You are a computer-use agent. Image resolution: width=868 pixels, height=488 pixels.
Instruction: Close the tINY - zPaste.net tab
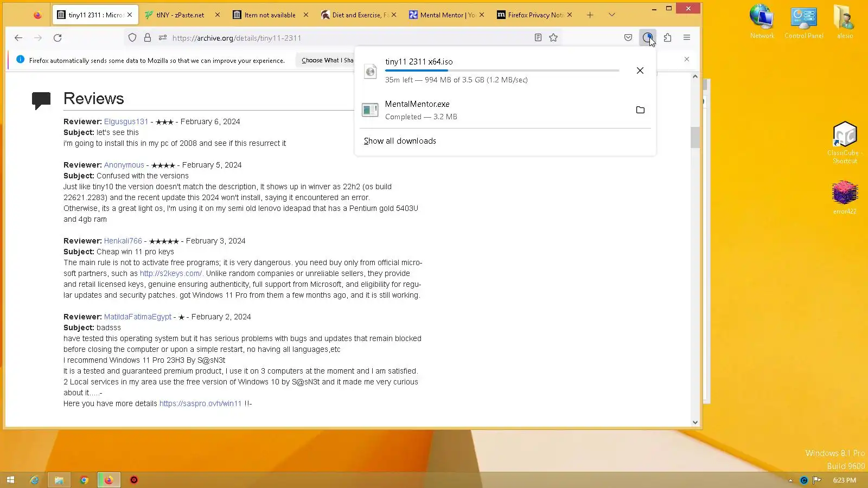pyautogui.click(x=218, y=15)
